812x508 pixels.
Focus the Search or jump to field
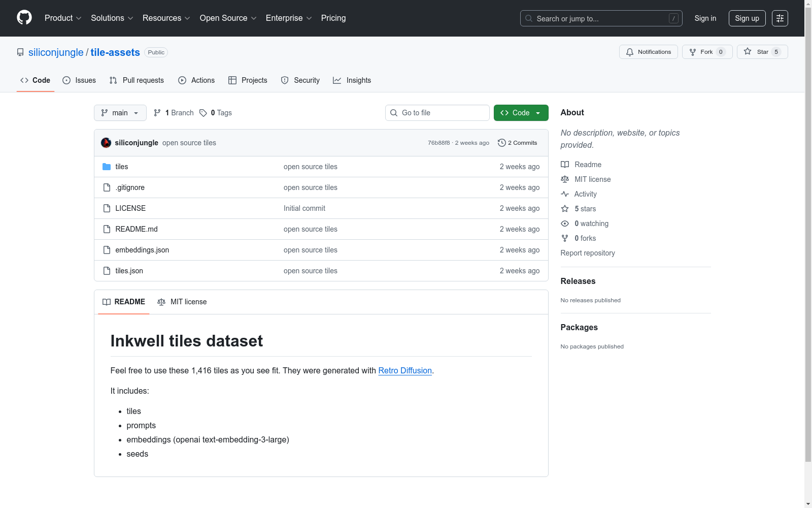[601, 18]
